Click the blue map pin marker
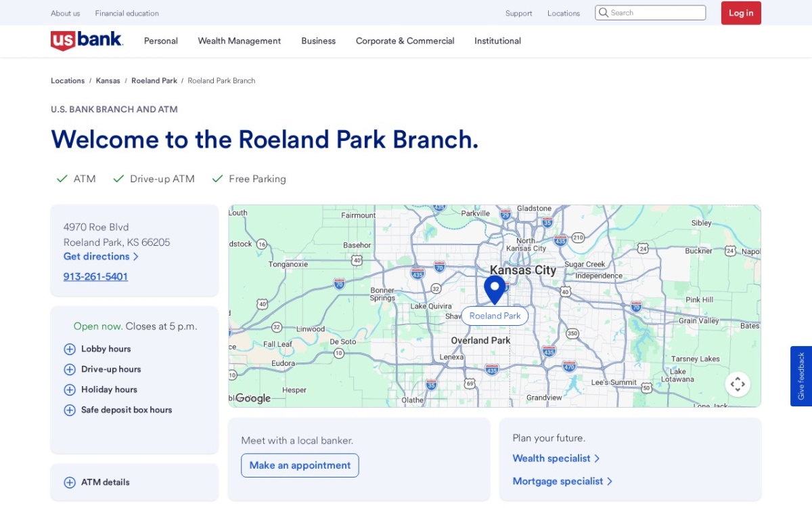812x508 pixels. 495,290
